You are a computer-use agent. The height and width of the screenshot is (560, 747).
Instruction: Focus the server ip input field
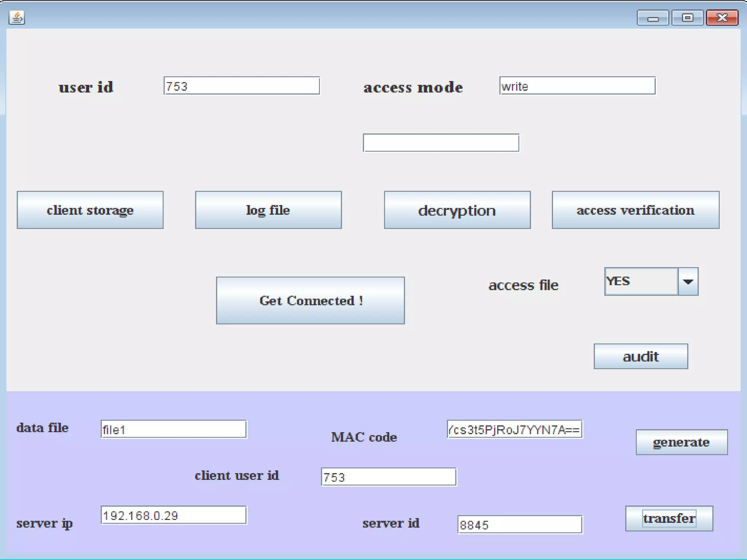[x=174, y=515]
